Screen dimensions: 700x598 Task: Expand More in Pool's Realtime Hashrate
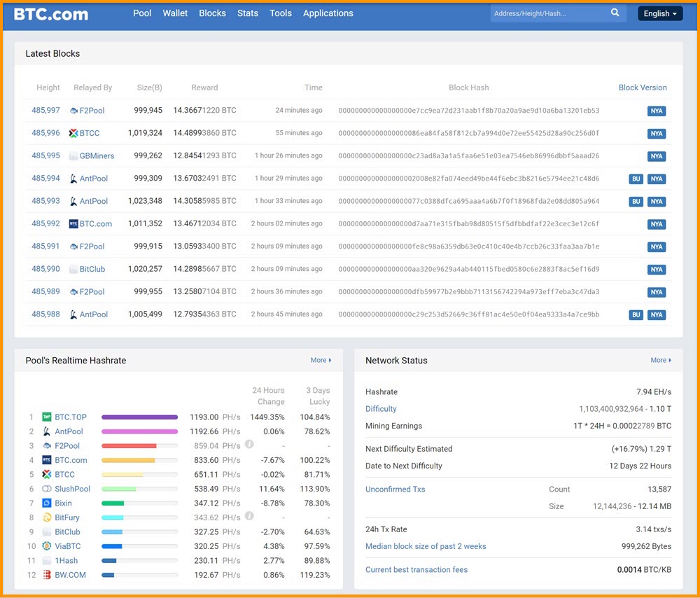point(321,360)
